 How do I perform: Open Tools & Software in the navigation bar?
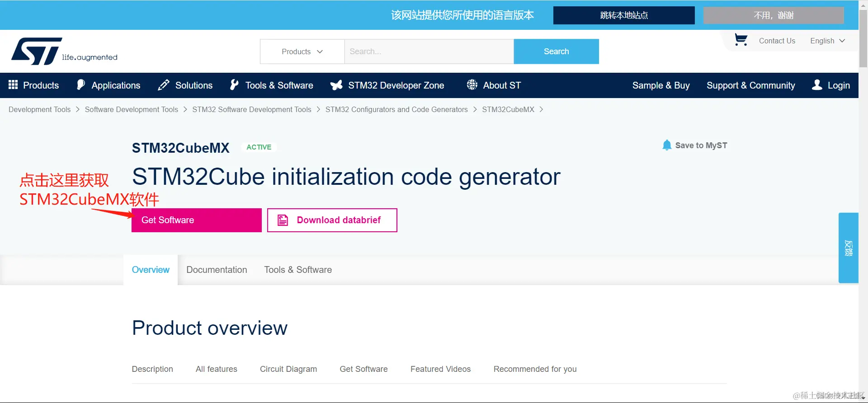tap(271, 85)
